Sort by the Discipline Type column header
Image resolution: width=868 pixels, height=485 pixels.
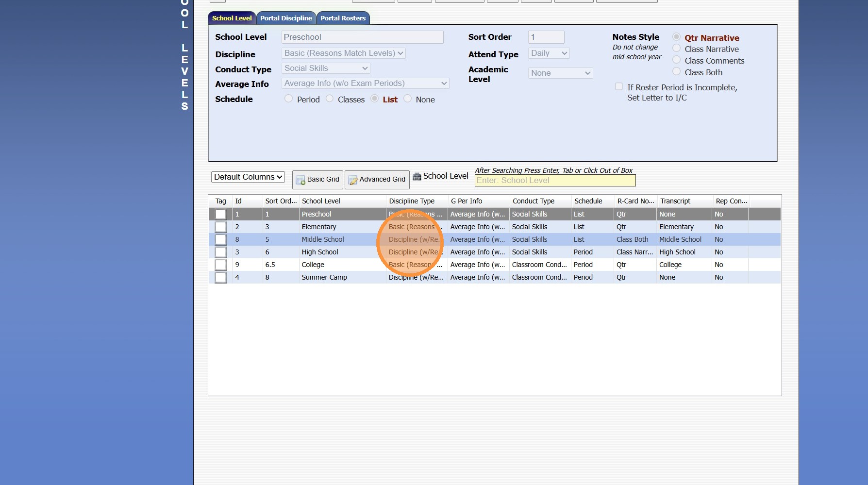412,201
